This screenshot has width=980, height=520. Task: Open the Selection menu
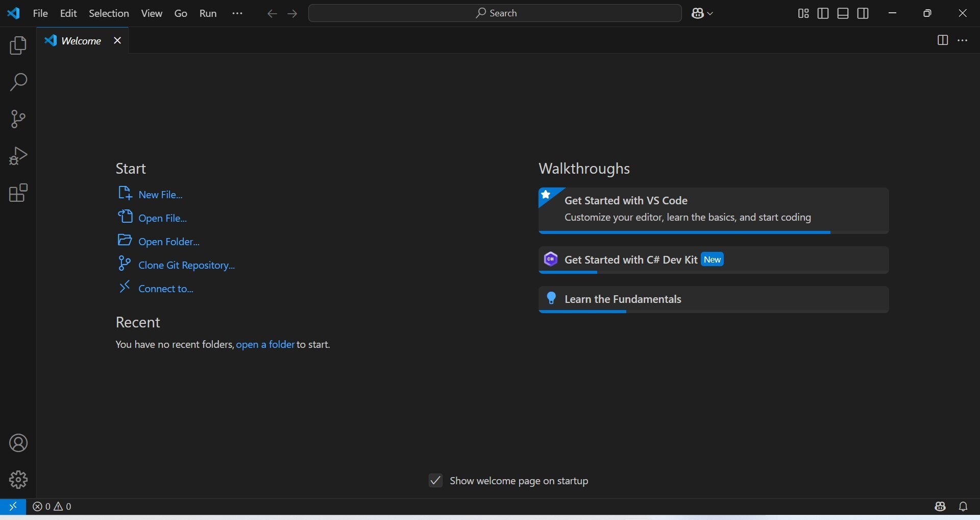pyautogui.click(x=109, y=14)
